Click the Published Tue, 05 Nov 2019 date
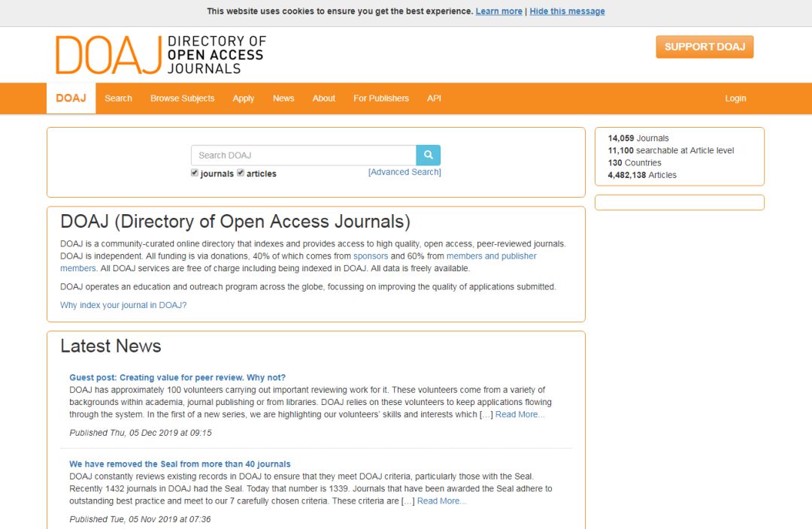Viewport: 812px width, 529px height. [x=140, y=519]
